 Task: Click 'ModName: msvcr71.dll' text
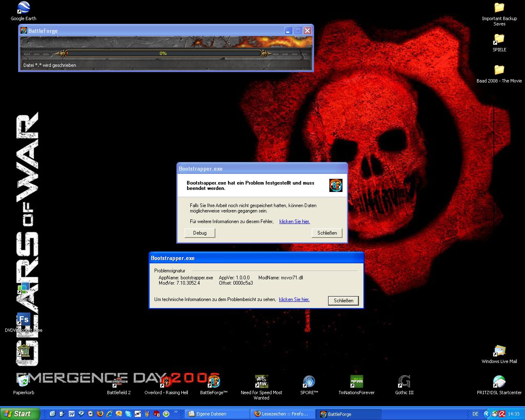point(281,278)
